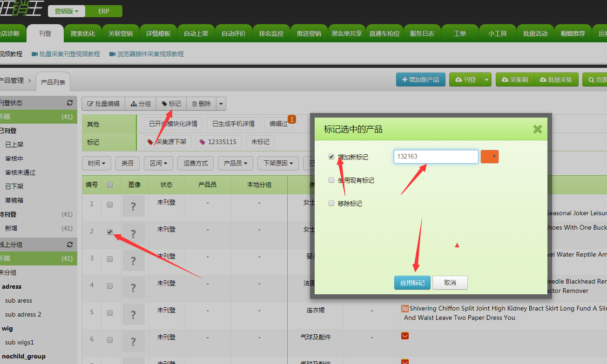Open the 产品列表 tab
The width and height of the screenshot is (607, 364).
(53, 82)
